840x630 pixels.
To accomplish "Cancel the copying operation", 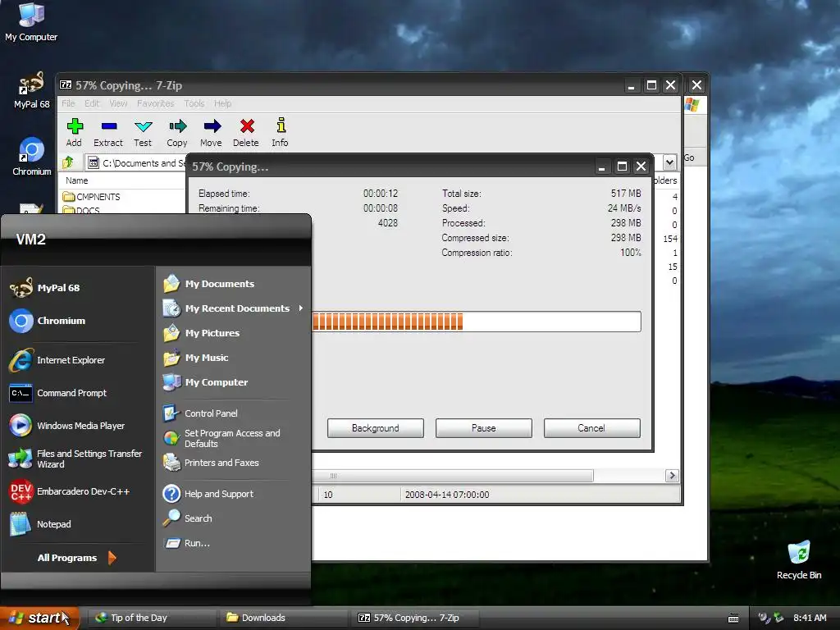I will [591, 428].
